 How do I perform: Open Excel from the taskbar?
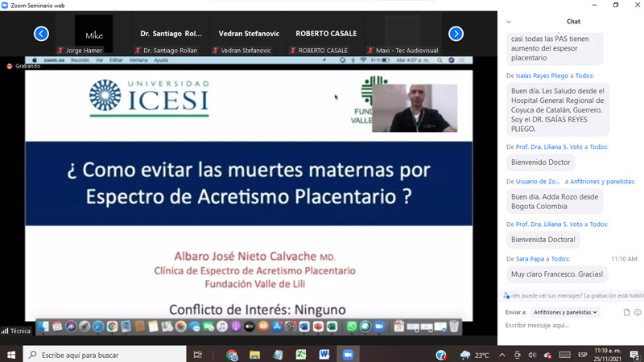[x=301, y=355]
